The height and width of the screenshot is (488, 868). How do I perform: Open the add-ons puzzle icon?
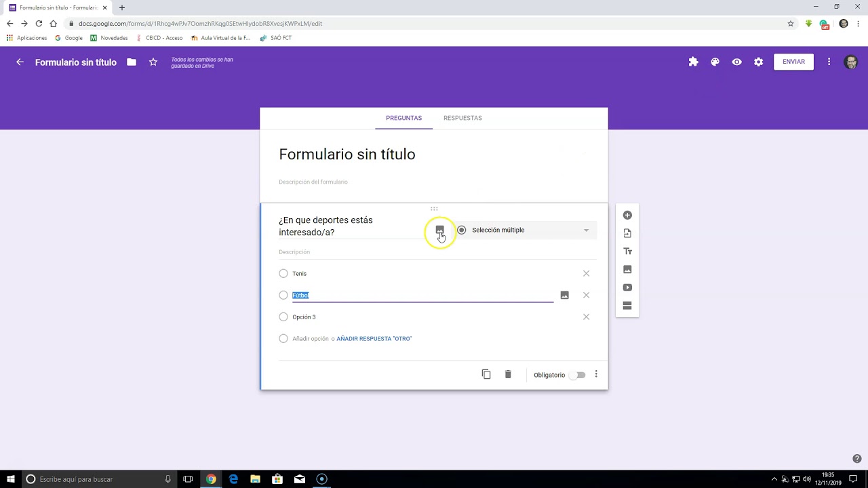[x=693, y=62]
